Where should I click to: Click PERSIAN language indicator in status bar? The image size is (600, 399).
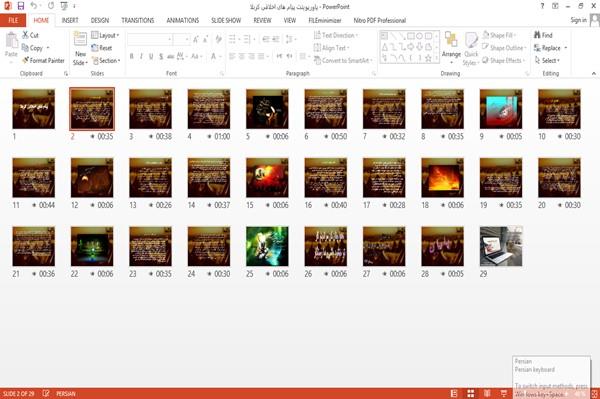(66, 394)
